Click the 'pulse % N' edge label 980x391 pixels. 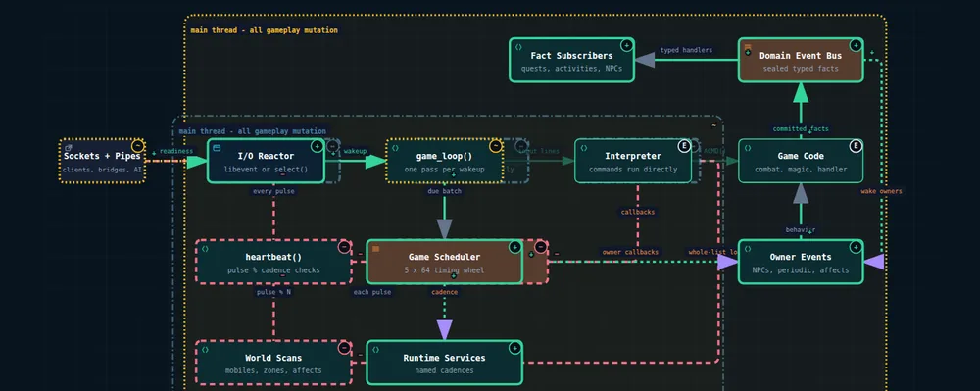273,292
